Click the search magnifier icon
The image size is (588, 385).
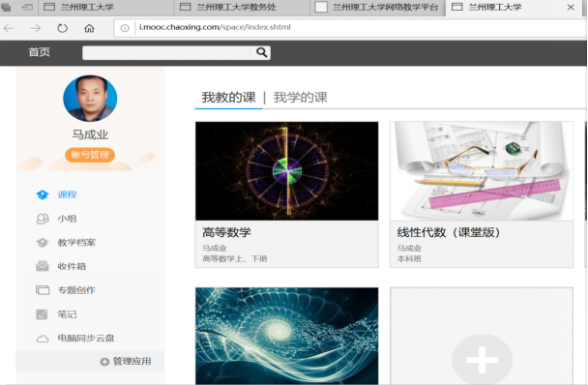[262, 52]
